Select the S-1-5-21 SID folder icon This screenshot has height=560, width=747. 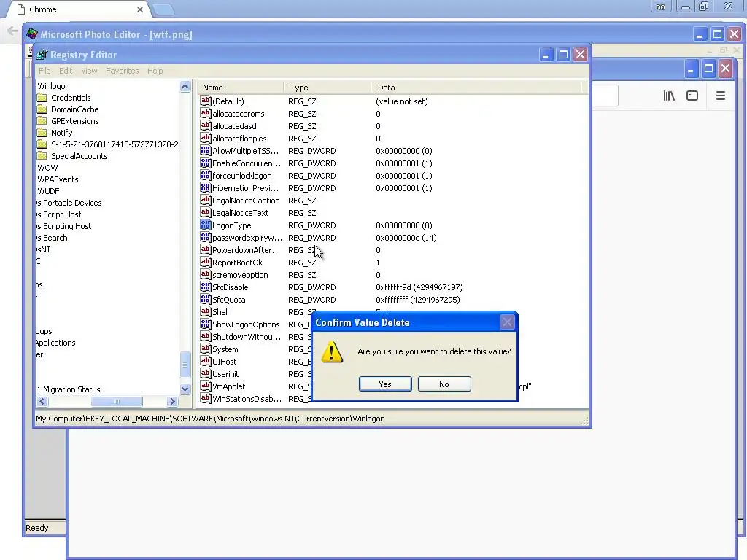tap(42, 144)
